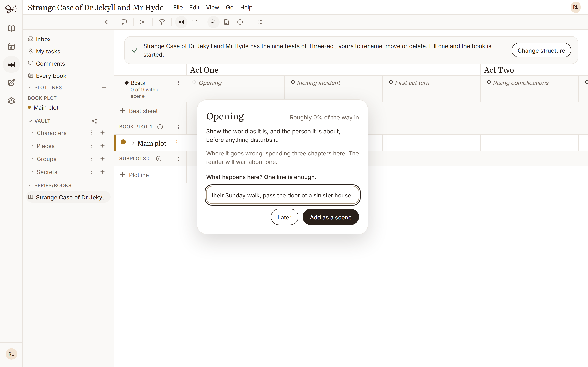Click the Main plot color dot
The height and width of the screenshot is (367, 588).
click(123, 142)
